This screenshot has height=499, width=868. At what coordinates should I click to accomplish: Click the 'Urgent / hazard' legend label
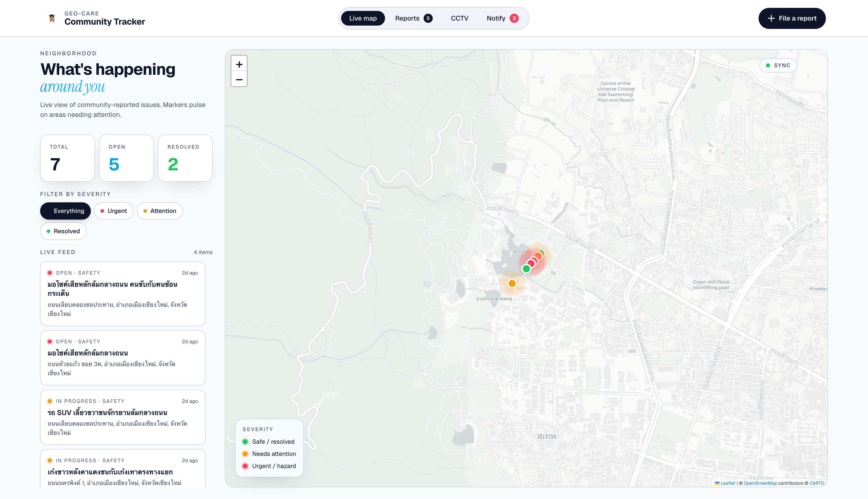coord(274,466)
